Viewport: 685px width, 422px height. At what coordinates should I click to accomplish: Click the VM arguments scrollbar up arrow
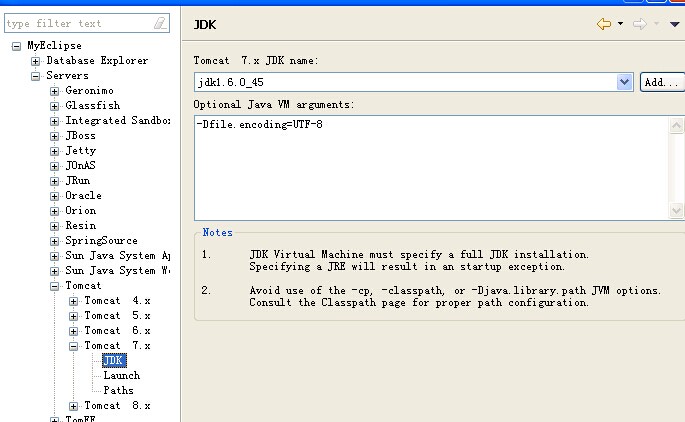676,125
